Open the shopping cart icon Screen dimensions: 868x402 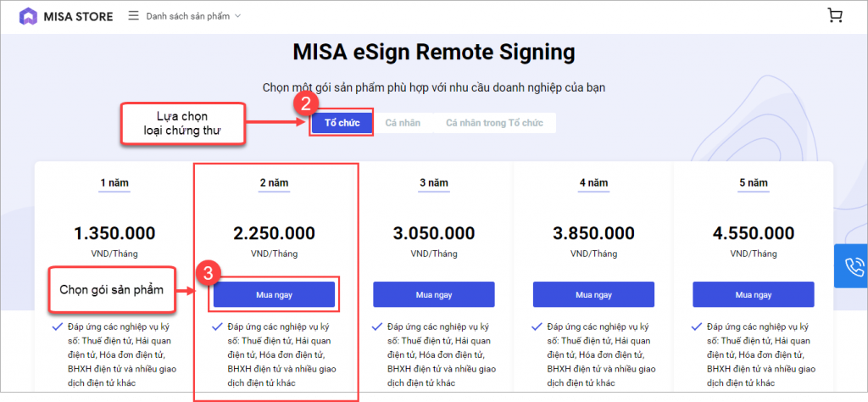(834, 15)
